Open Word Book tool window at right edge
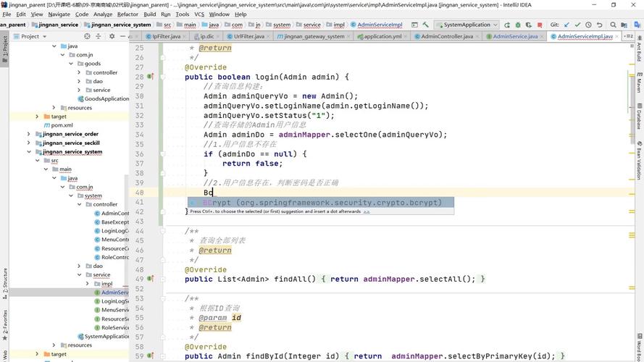Viewport: 644px width, 362px height. [x=639, y=348]
